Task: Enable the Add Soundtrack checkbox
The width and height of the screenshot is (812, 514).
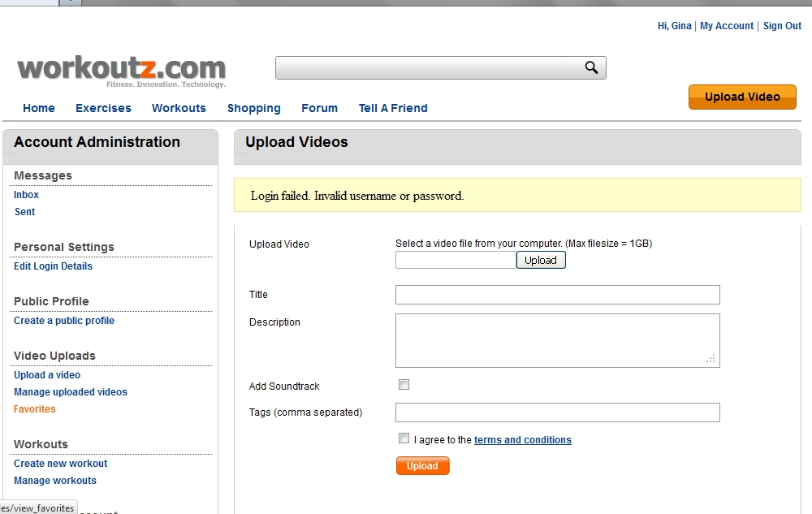Action: click(x=404, y=385)
